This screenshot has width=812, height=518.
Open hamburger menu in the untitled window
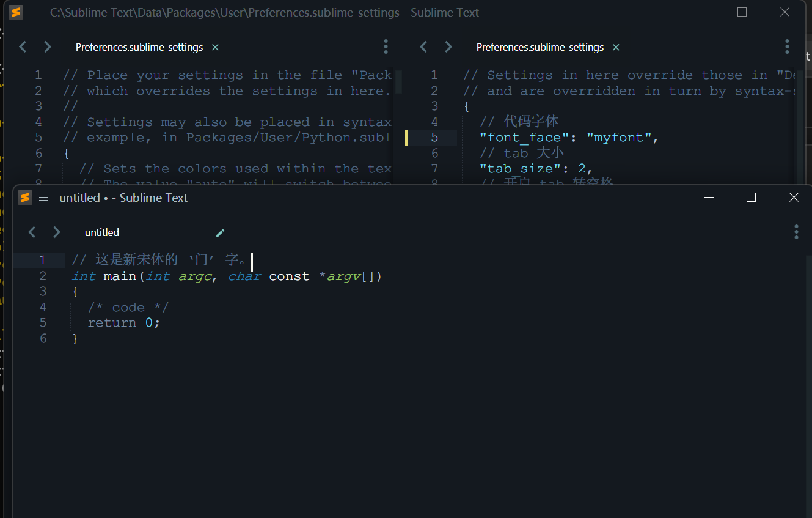pos(43,198)
